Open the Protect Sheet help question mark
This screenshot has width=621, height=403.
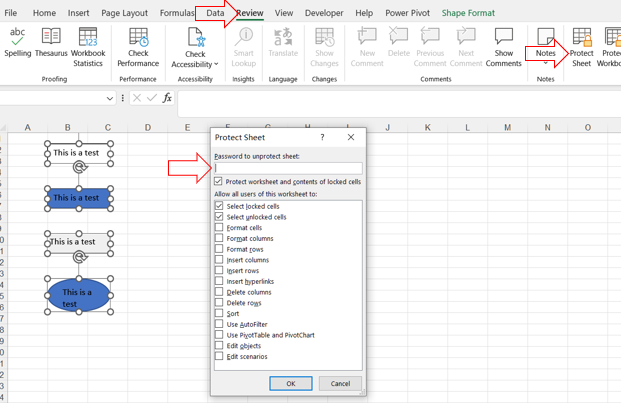coord(322,137)
